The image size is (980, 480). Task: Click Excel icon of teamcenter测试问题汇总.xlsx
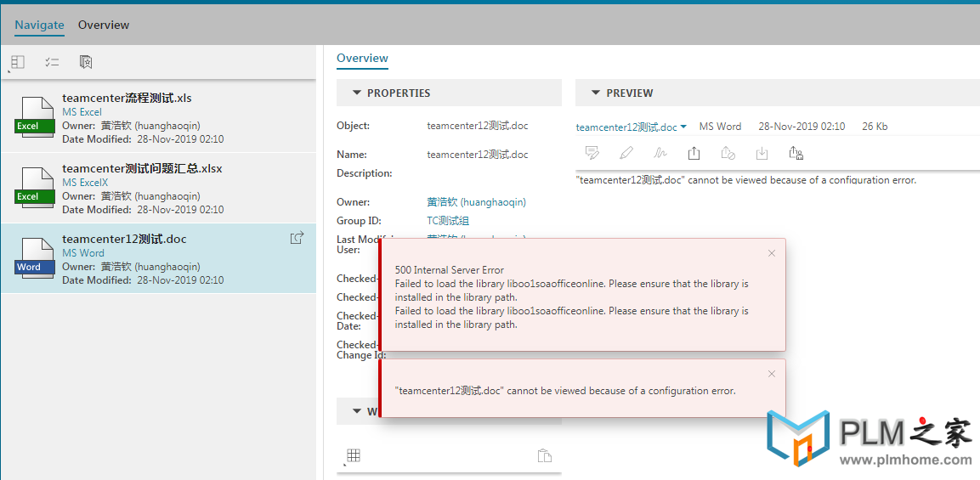tap(35, 188)
